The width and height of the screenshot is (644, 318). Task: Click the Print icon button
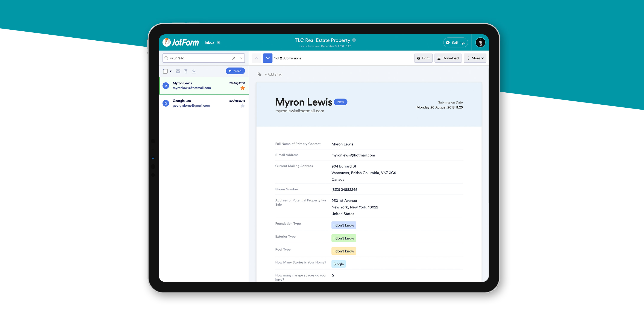coord(424,58)
